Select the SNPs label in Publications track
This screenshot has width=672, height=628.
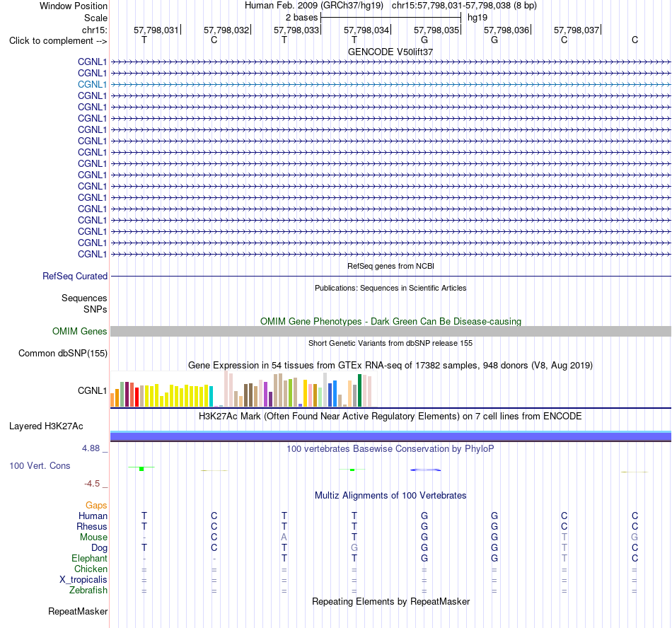click(x=95, y=309)
